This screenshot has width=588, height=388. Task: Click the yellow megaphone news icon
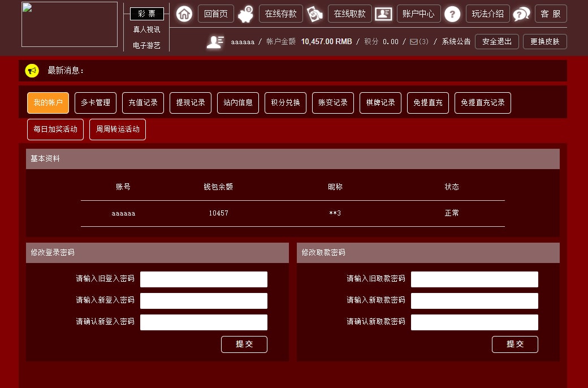coord(32,71)
